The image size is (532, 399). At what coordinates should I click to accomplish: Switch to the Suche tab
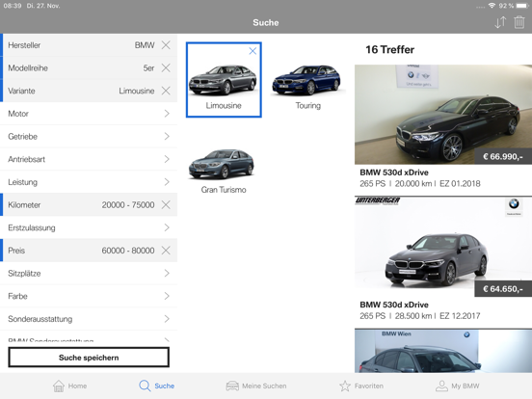156,386
